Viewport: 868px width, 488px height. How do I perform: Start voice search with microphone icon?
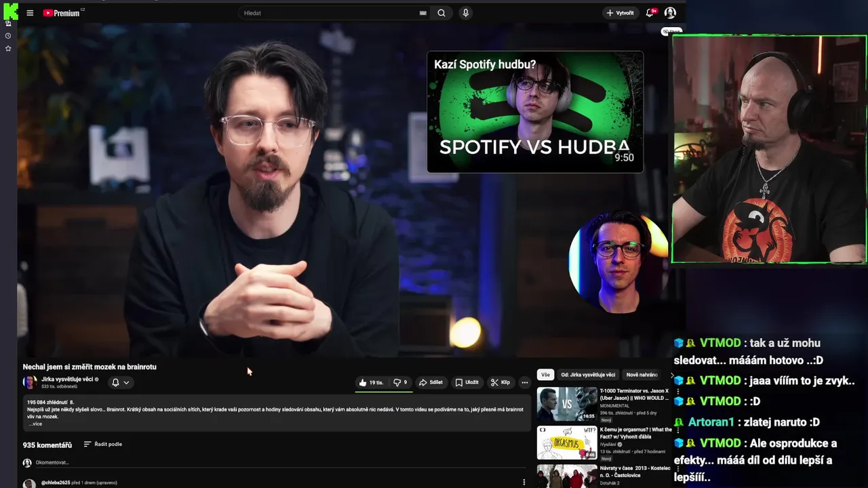point(465,13)
